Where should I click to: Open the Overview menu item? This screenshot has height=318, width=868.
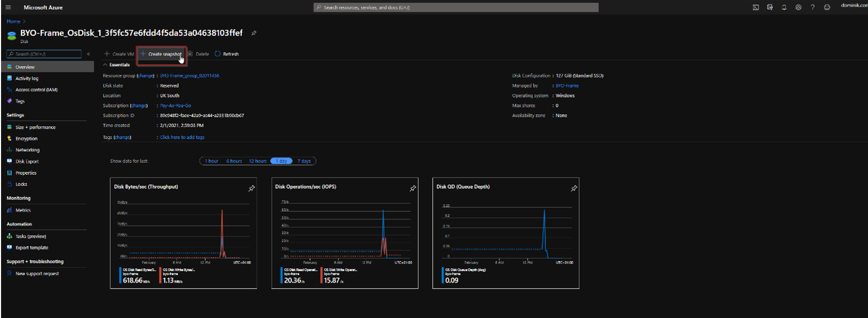coord(48,67)
